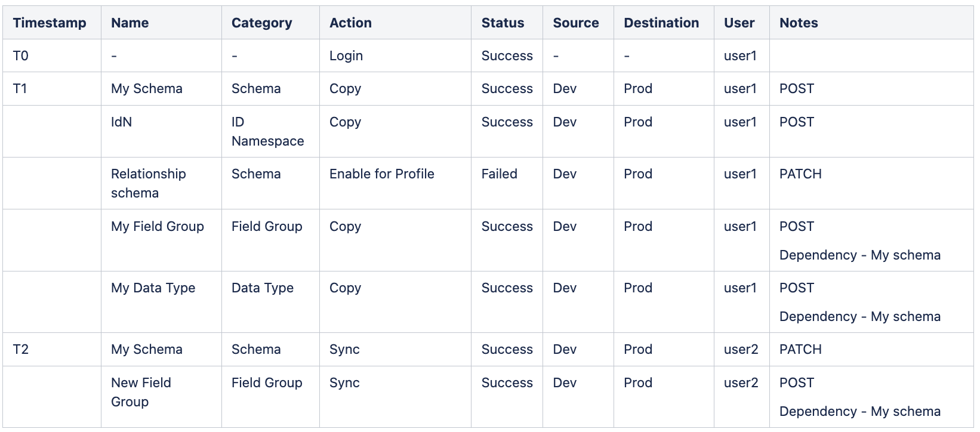Select the Login action cell
This screenshot has width=980, height=432.
coord(346,55)
